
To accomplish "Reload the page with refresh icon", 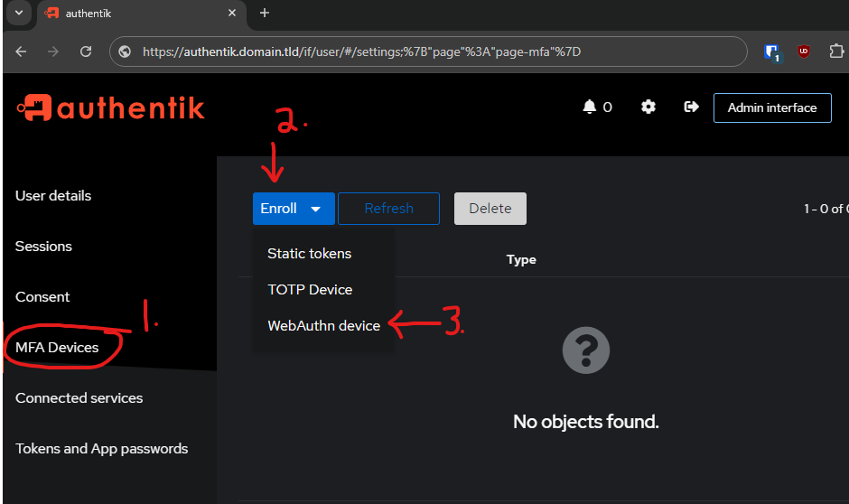I will [86, 51].
